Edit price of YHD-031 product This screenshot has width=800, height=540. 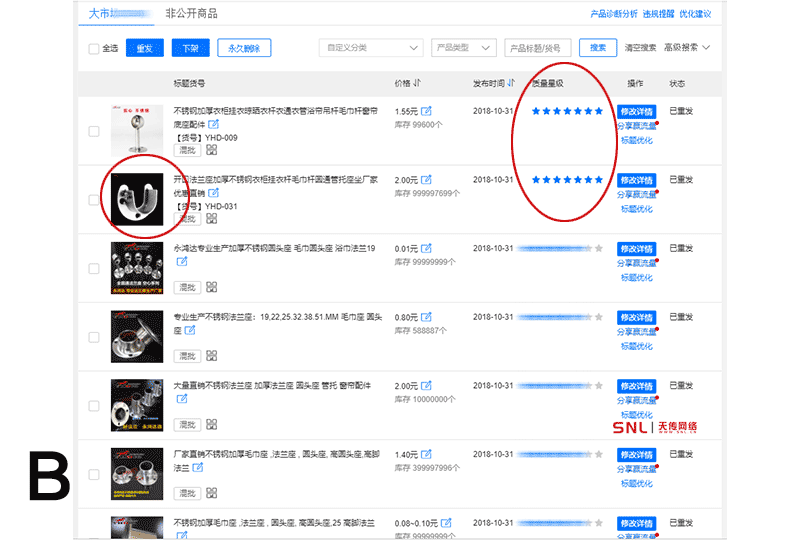point(426,180)
